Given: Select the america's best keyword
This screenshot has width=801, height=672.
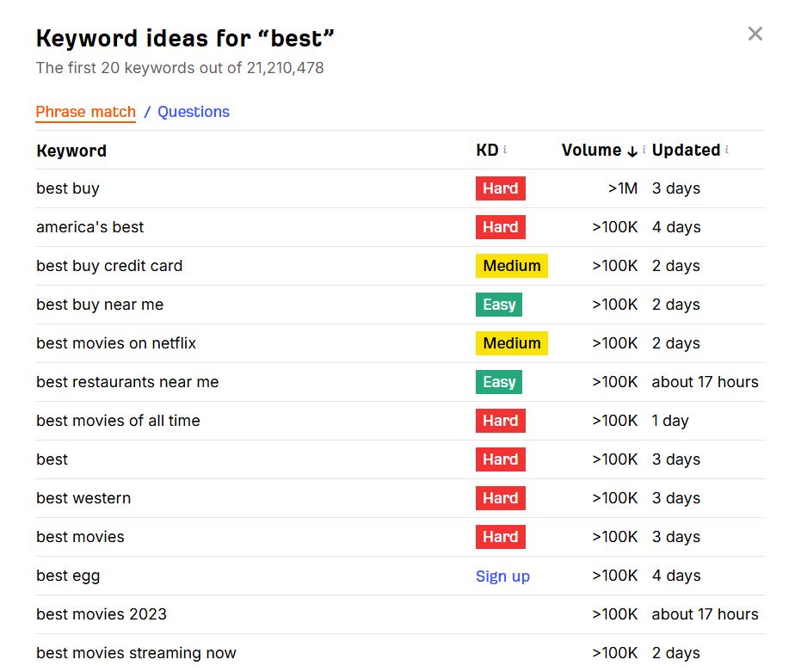Looking at the screenshot, I should point(90,227).
